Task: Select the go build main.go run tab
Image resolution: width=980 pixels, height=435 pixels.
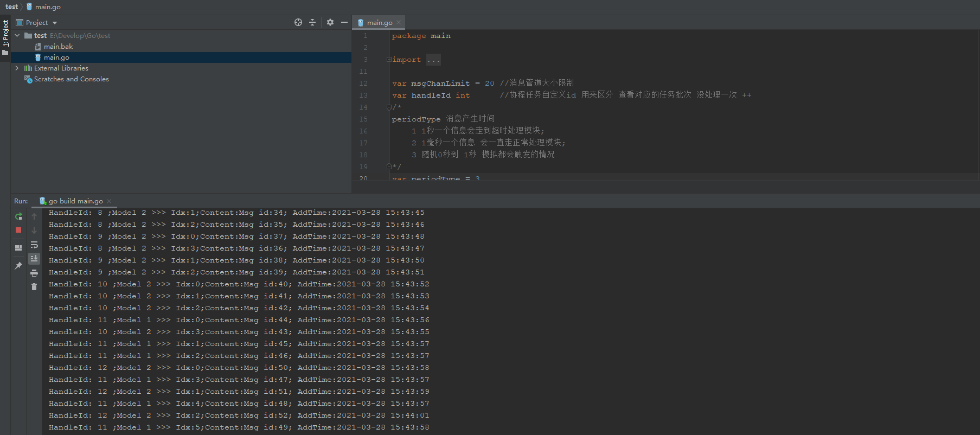Action: pyautogui.click(x=75, y=201)
